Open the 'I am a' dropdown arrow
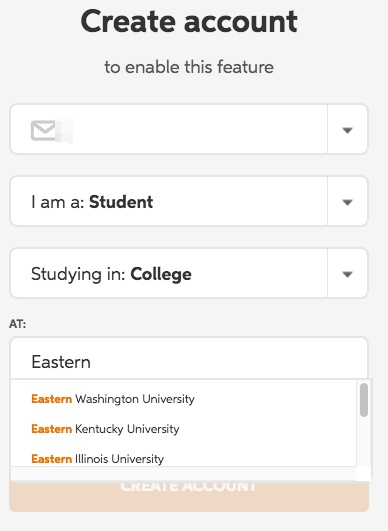388x531 pixels. [347, 202]
